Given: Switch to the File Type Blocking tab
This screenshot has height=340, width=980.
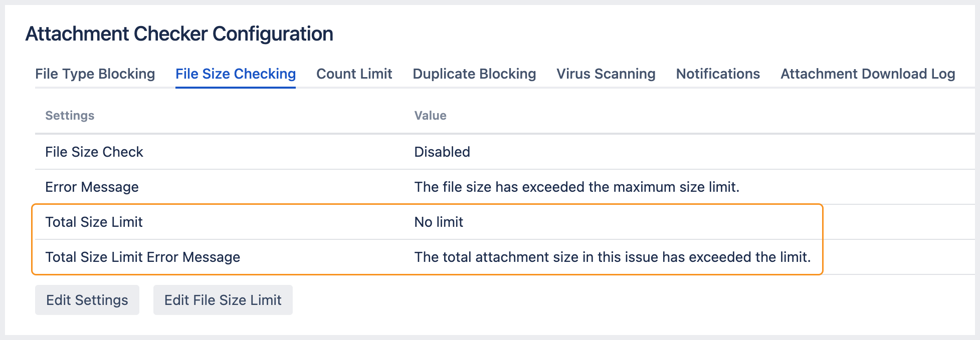Looking at the screenshot, I should (95, 74).
